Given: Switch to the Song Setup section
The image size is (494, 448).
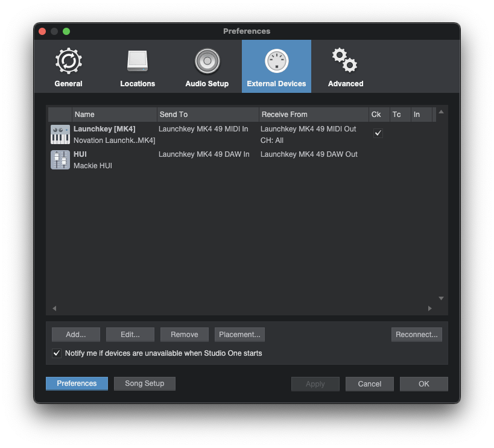Looking at the screenshot, I should [x=145, y=383].
